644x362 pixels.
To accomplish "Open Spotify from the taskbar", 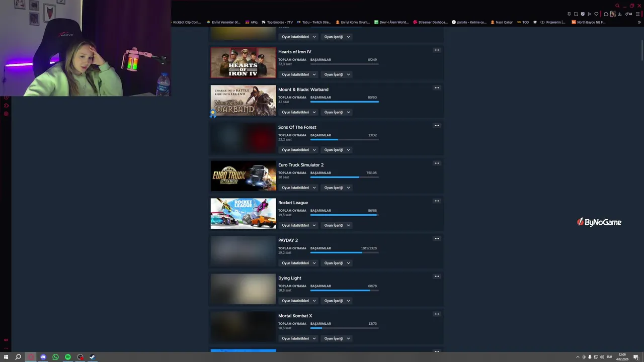I will pos(67,357).
